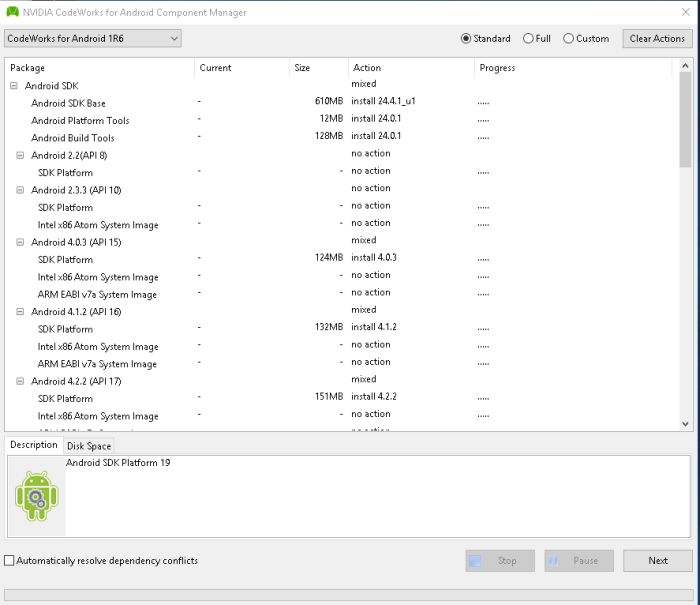
Task: Select the Full installation radio button
Action: tap(528, 38)
